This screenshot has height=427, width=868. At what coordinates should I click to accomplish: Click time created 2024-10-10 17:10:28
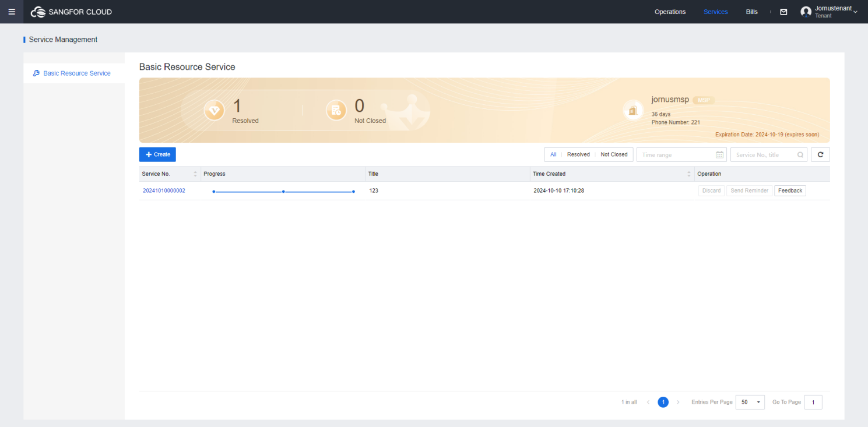click(558, 190)
